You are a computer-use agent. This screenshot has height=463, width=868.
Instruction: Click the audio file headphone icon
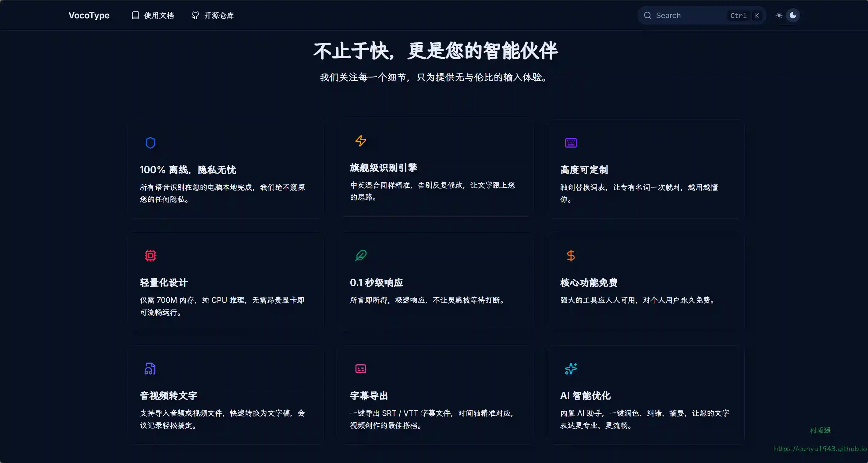point(150,369)
